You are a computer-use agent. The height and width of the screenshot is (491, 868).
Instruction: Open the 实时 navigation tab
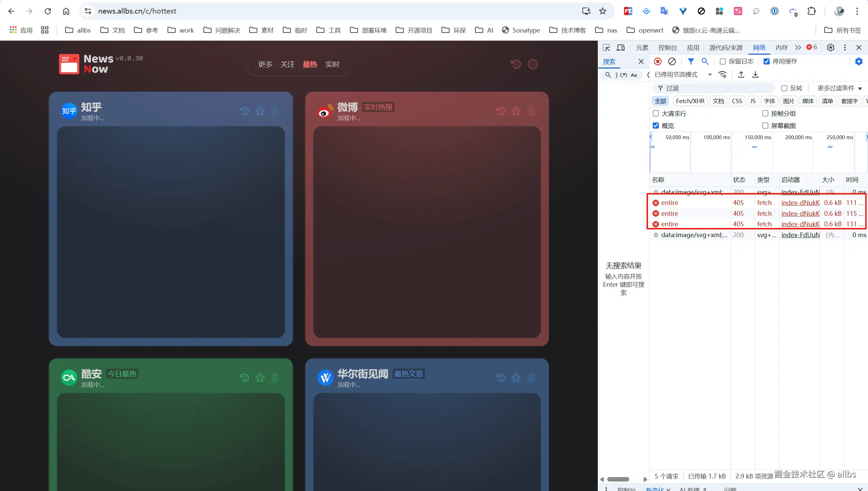[x=332, y=64]
